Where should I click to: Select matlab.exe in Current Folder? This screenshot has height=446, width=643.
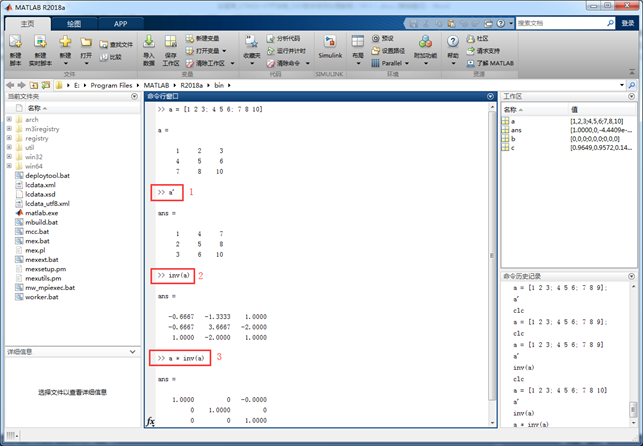coord(42,213)
